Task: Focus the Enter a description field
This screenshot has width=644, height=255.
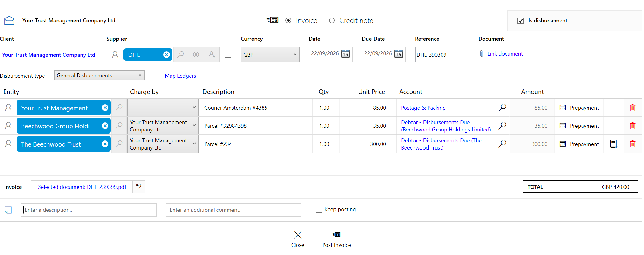Action: 89,210
